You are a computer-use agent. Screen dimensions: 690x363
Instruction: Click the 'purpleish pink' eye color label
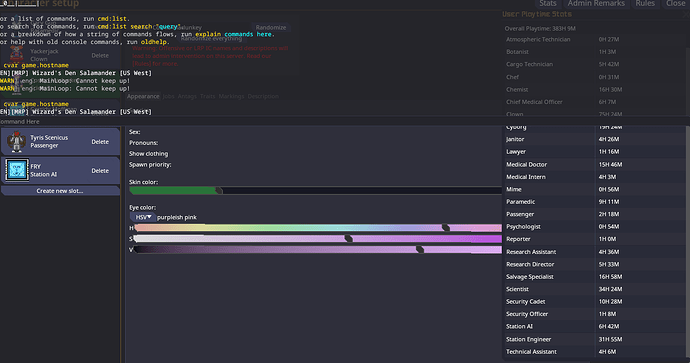pos(177,217)
